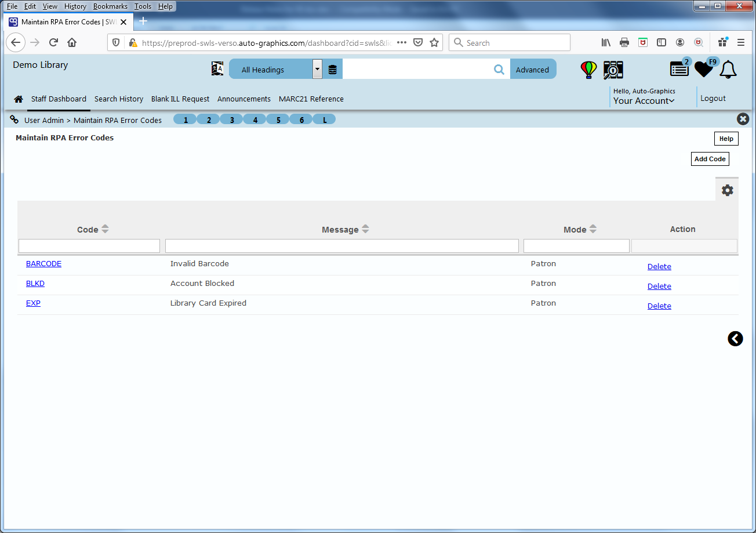Open new browser tab

143,21
